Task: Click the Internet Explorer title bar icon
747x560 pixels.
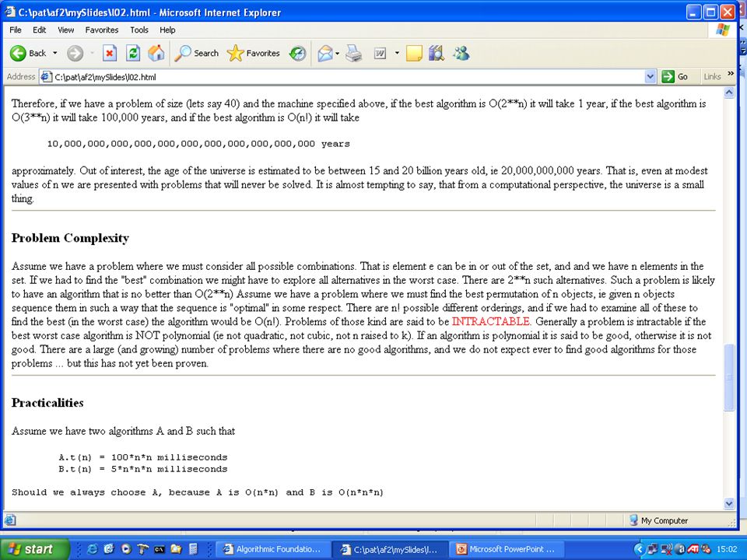Action: click(9, 12)
